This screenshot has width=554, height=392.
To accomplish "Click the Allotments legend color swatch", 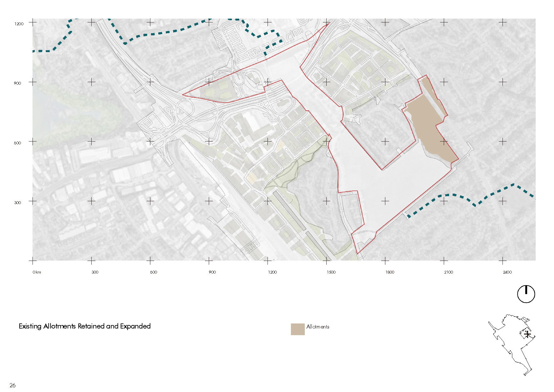I will [x=298, y=329].
